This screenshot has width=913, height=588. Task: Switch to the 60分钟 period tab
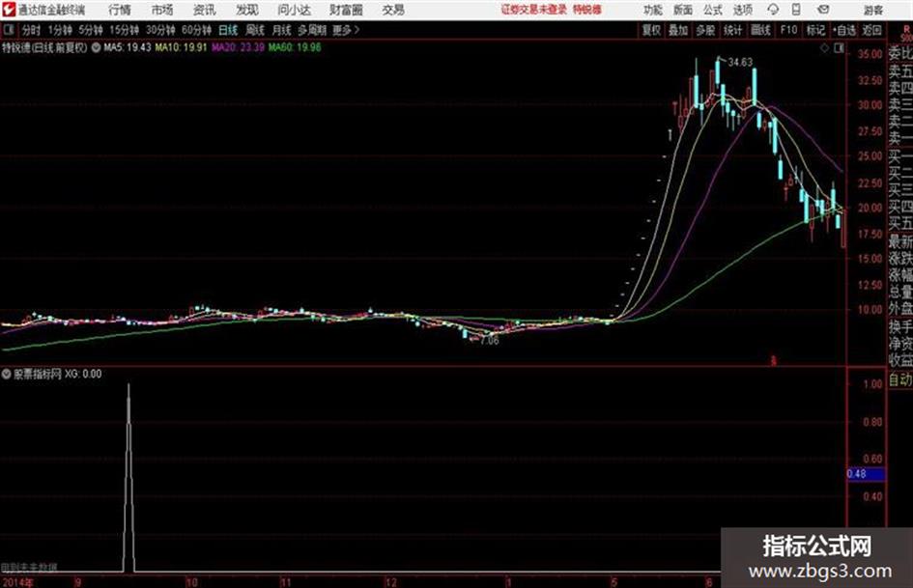click(197, 30)
